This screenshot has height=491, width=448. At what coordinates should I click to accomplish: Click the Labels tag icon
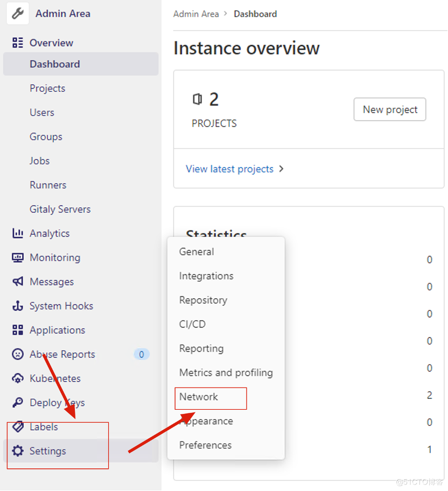tap(18, 426)
